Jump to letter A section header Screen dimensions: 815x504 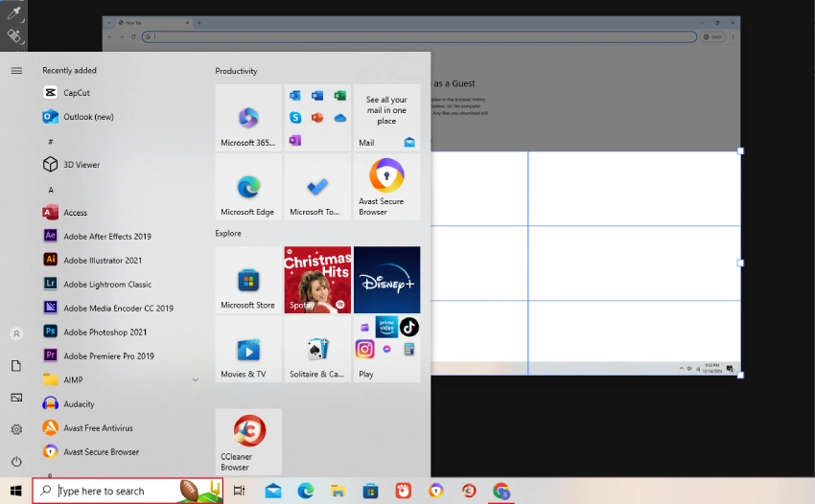(x=51, y=190)
